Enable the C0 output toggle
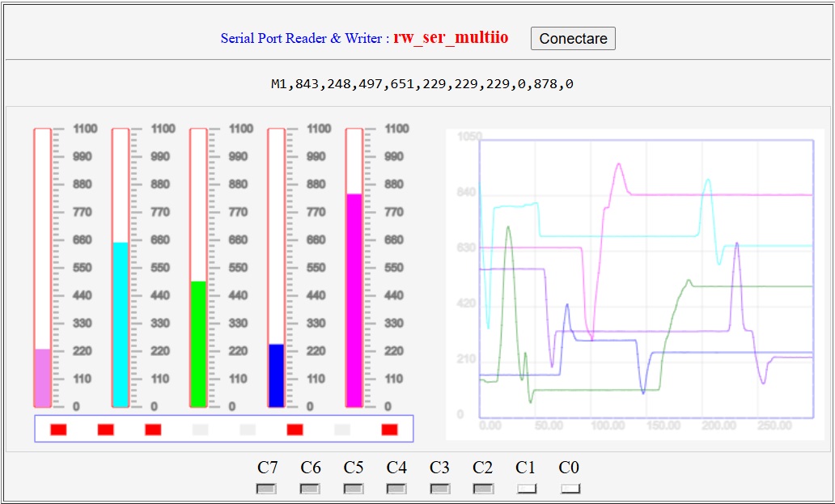Viewport: 835px width, 504px height. pos(570,489)
